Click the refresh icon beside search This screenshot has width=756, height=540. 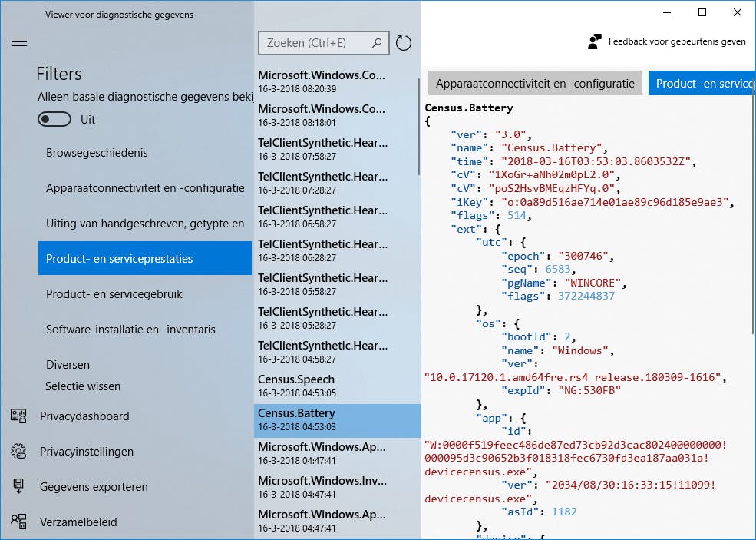click(x=404, y=43)
